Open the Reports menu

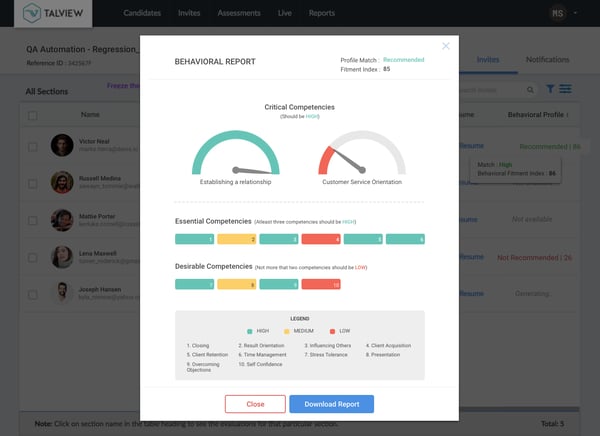(x=322, y=13)
